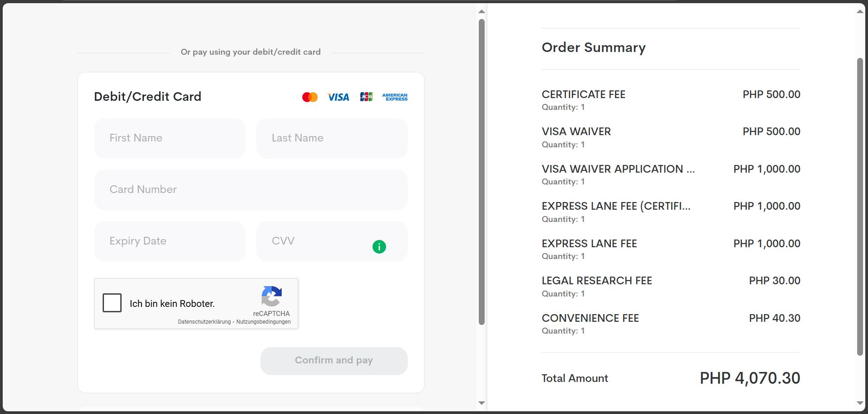The image size is (868, 414).
Task: Select the JCB payment icon
Action: click(366, 97)
